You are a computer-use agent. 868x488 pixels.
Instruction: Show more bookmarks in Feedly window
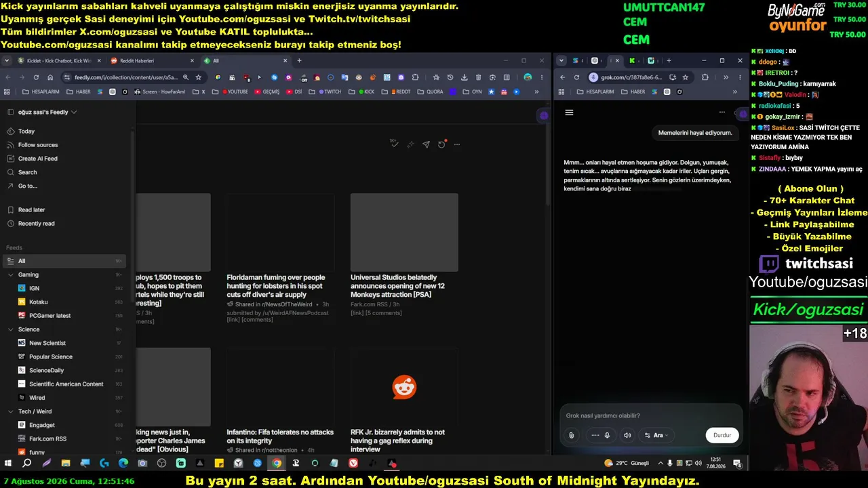(x=536, y=91)
